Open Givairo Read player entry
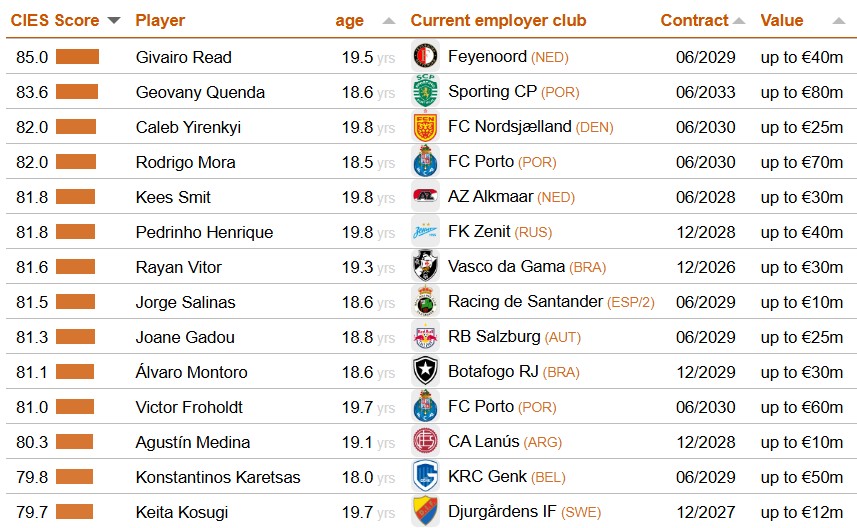This screenshot has height=528, width=857. pyautogui.click(x=183, y=57)
